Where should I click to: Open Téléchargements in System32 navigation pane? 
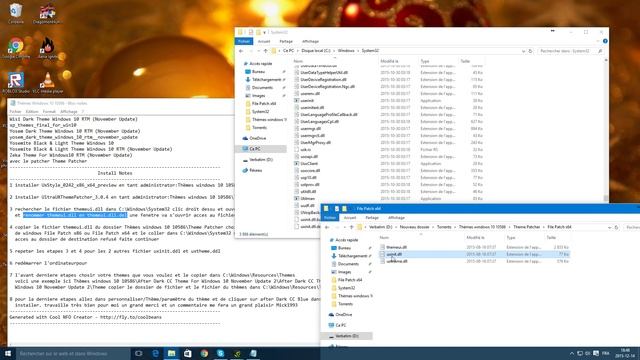[x=266, y=80]
